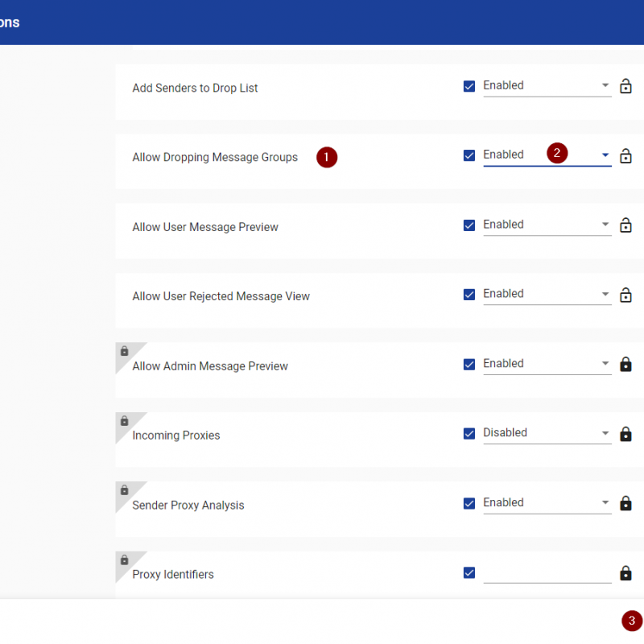Click the red number 3 marker
This screenshot has height=644, width=644.
(632, 621)
